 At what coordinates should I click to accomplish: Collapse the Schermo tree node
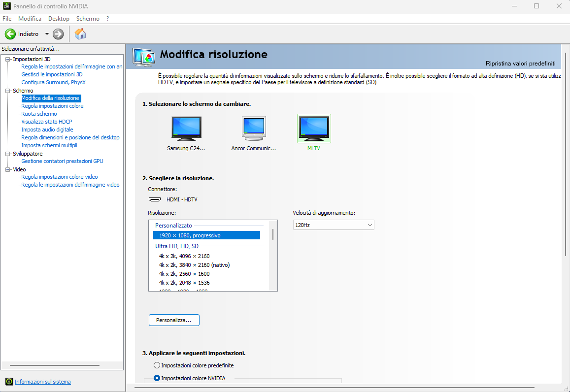click(7, 91)
